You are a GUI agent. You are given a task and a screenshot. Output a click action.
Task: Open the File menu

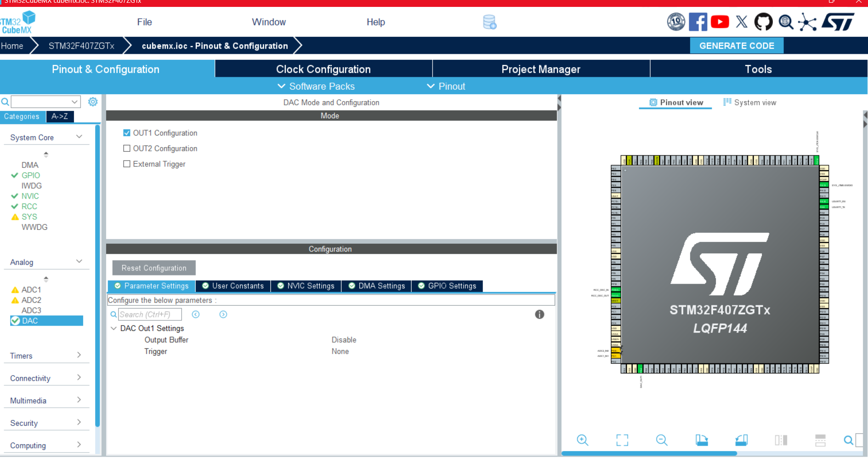pyautogui.click(x=144, y=22)
